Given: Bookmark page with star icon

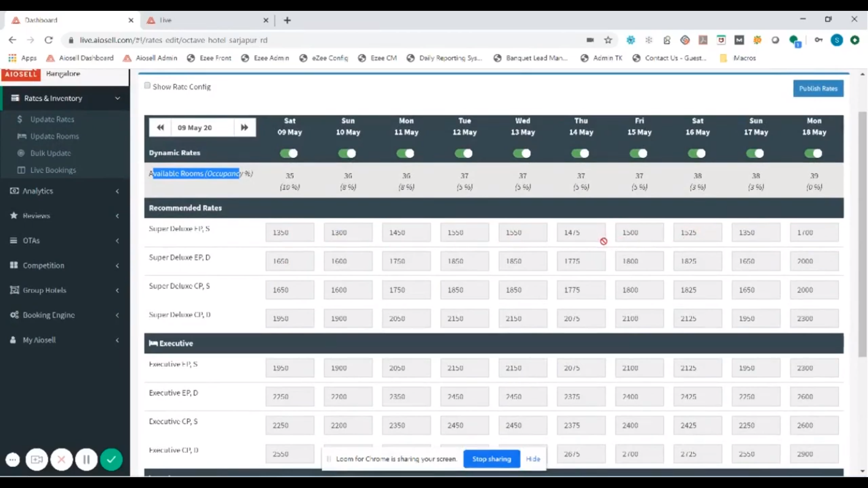Looking at the screenshot, I should (608, 40).
